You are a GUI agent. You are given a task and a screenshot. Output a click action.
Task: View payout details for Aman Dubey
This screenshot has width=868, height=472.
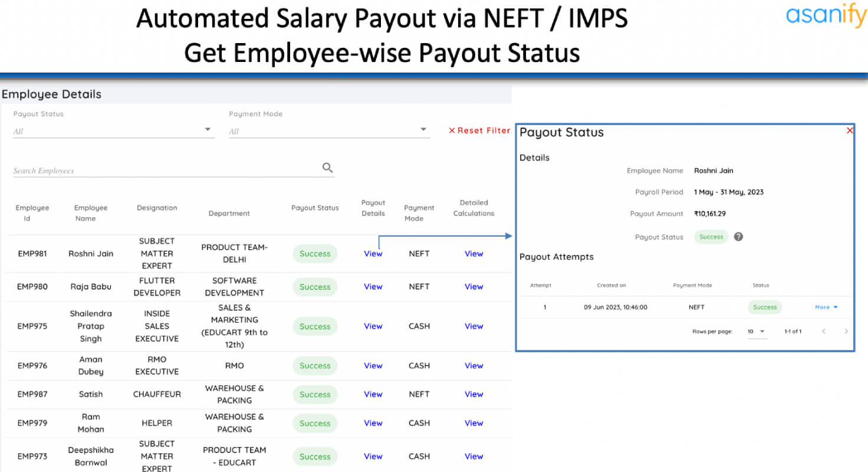tap(373, 366)
